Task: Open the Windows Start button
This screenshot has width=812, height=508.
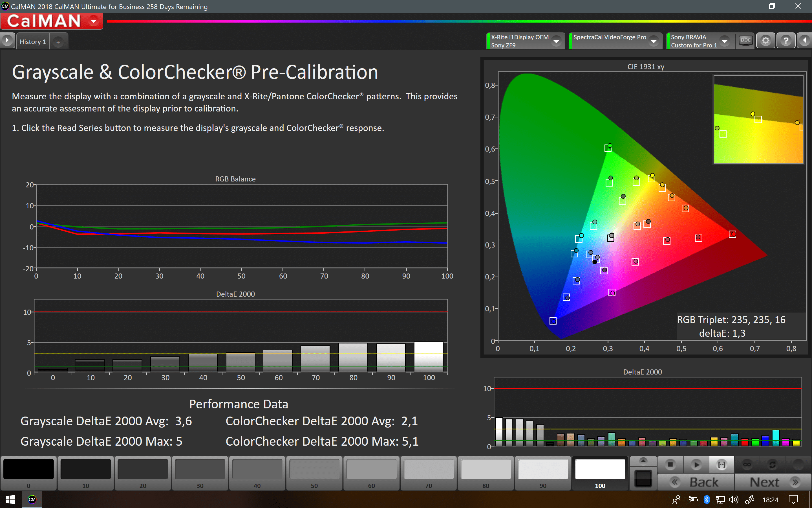Action: (x=10, y=500)
